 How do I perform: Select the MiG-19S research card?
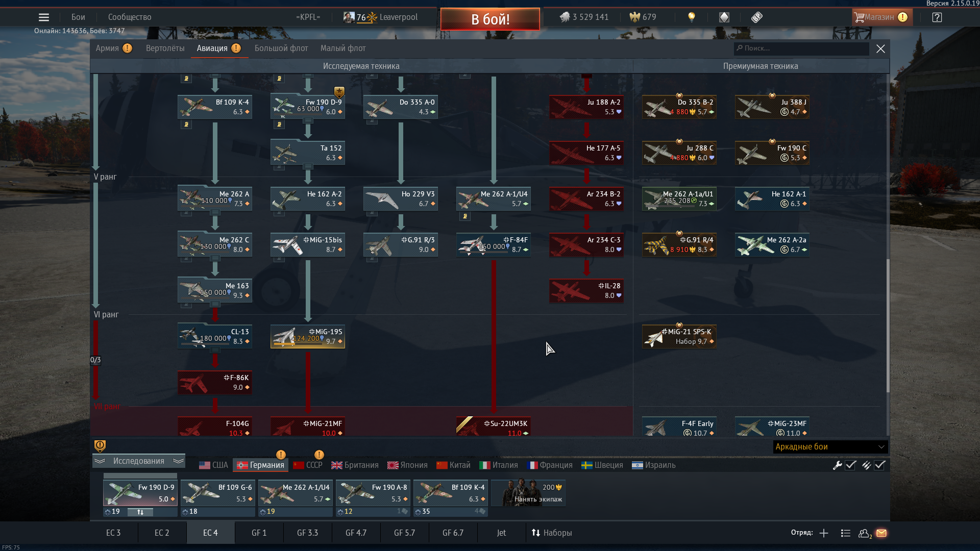point(308,337)
